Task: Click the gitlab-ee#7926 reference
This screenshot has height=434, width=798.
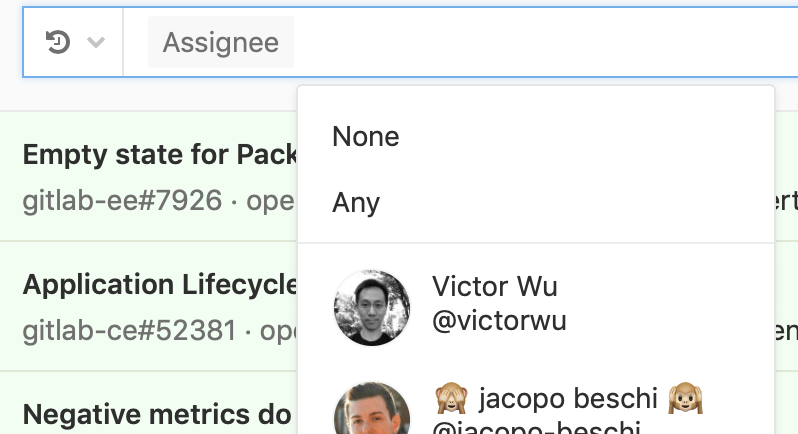Action: pos(122,201)
